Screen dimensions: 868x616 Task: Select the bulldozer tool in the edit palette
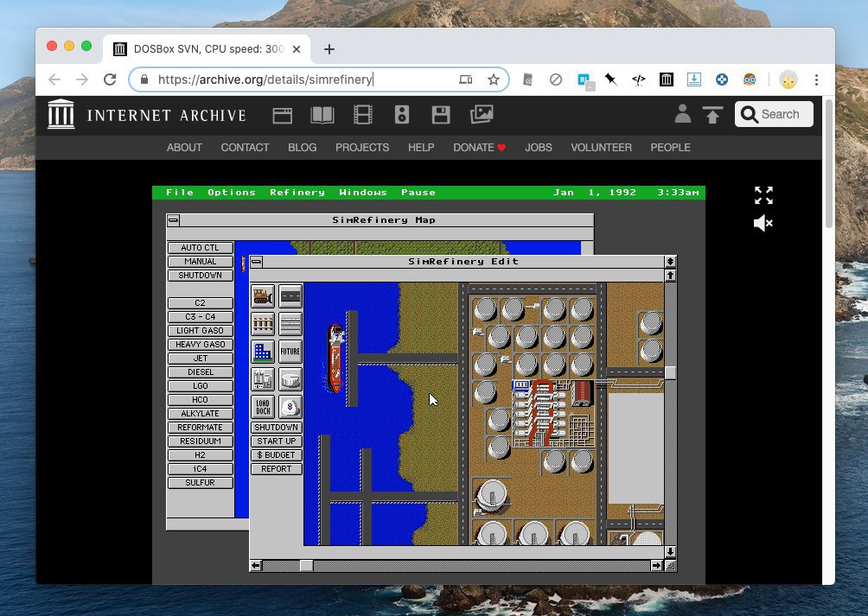[x=263, y=296]
